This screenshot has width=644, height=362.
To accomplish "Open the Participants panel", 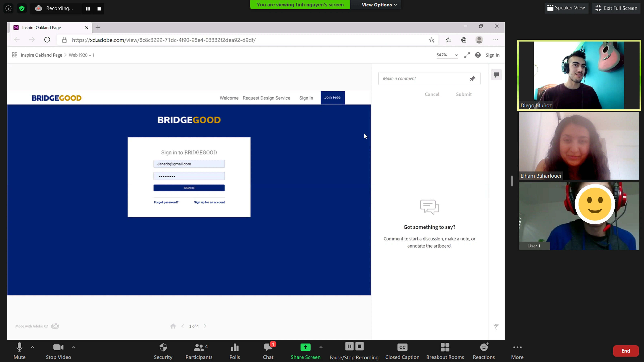I will (199, 351).
